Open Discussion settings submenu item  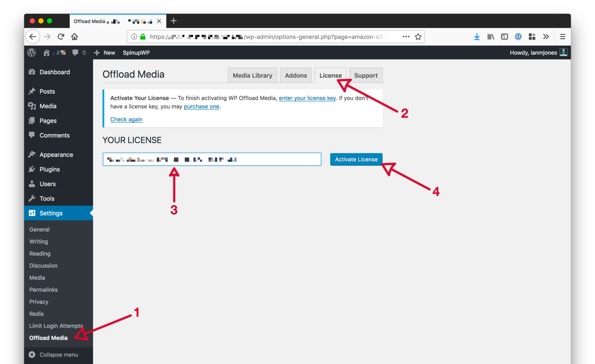(x=43, y=266)
